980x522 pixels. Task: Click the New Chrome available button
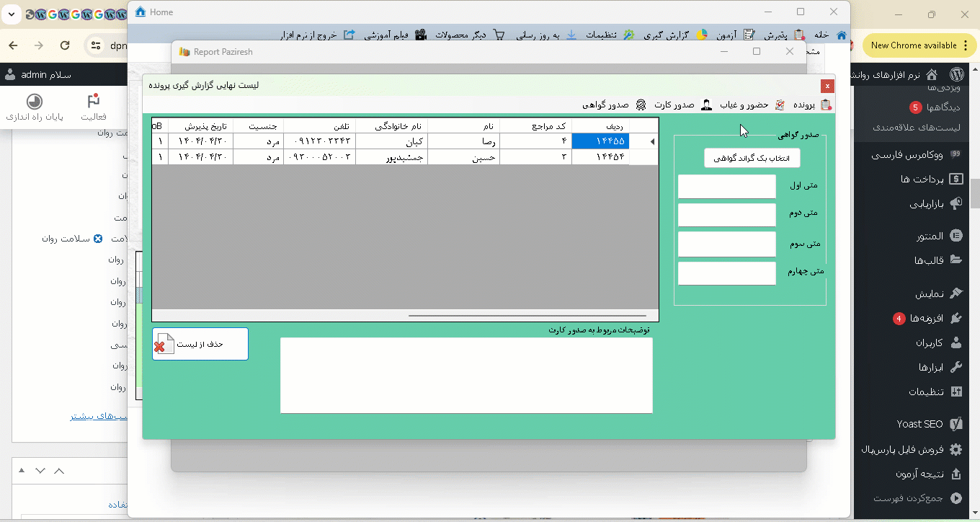(x=914, y=45)
